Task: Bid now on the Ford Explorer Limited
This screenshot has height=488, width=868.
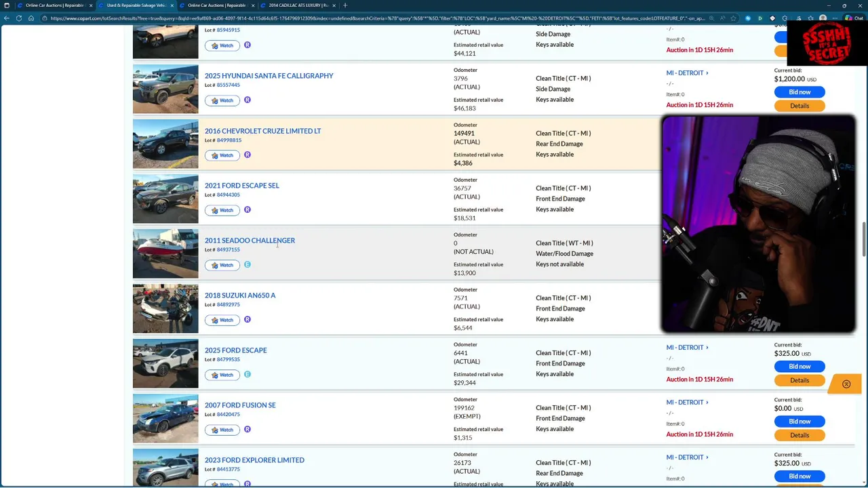Action: 800,476
